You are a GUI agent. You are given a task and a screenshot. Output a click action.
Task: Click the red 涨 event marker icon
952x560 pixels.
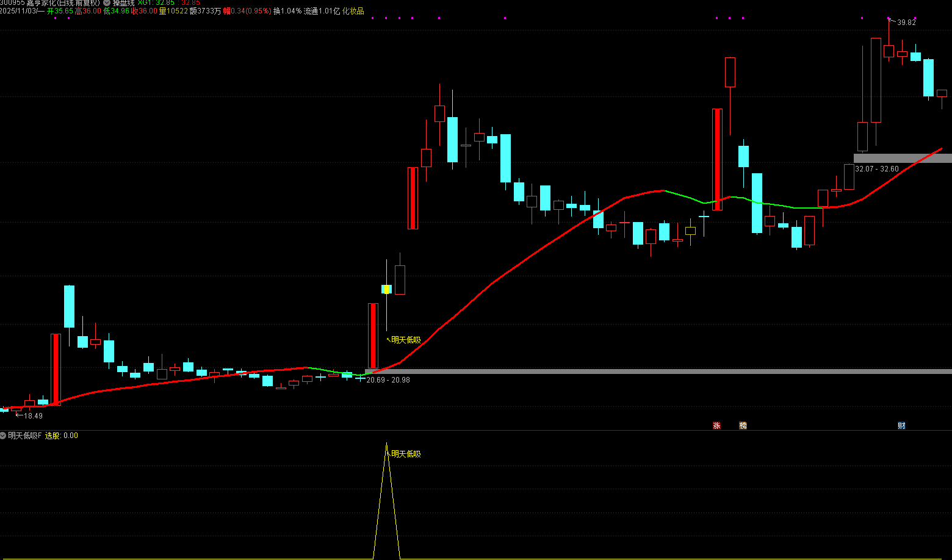[716, 425]
